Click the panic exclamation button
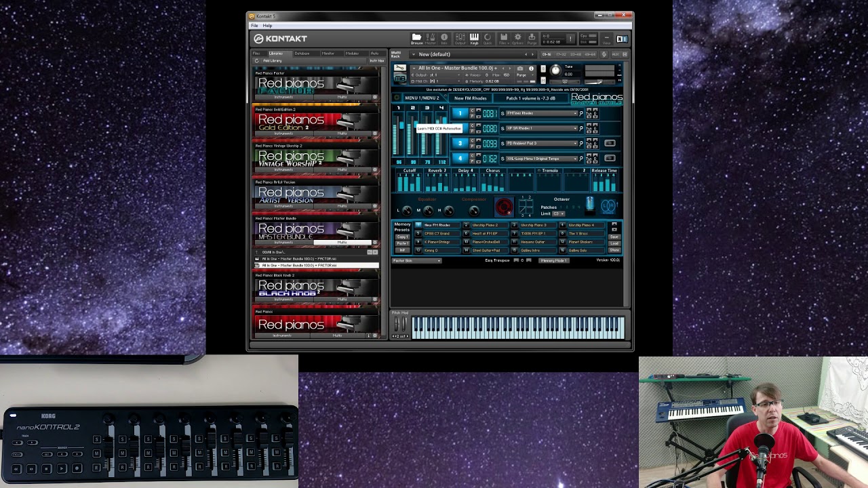Viewport: 868px width, 488px height. coord(571,39)
